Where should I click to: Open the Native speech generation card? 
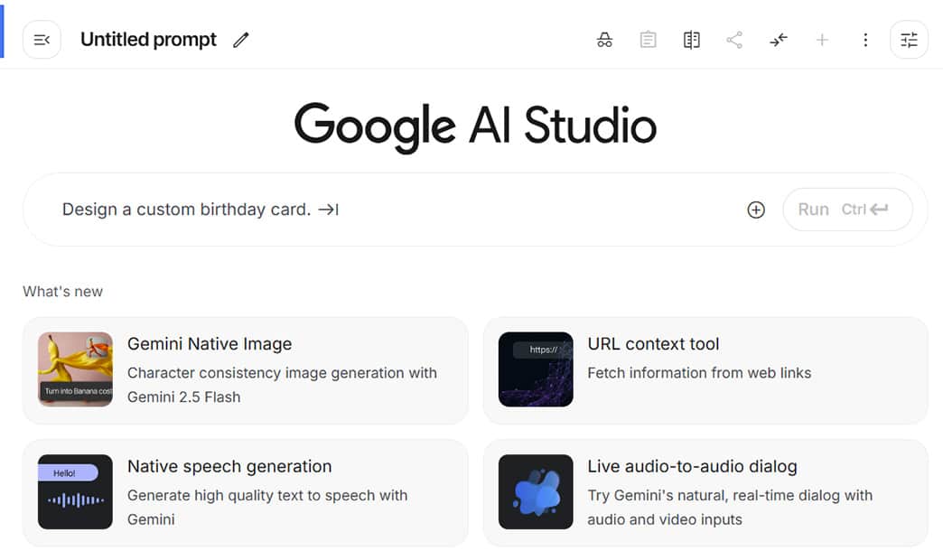click(x=244, y=493)
